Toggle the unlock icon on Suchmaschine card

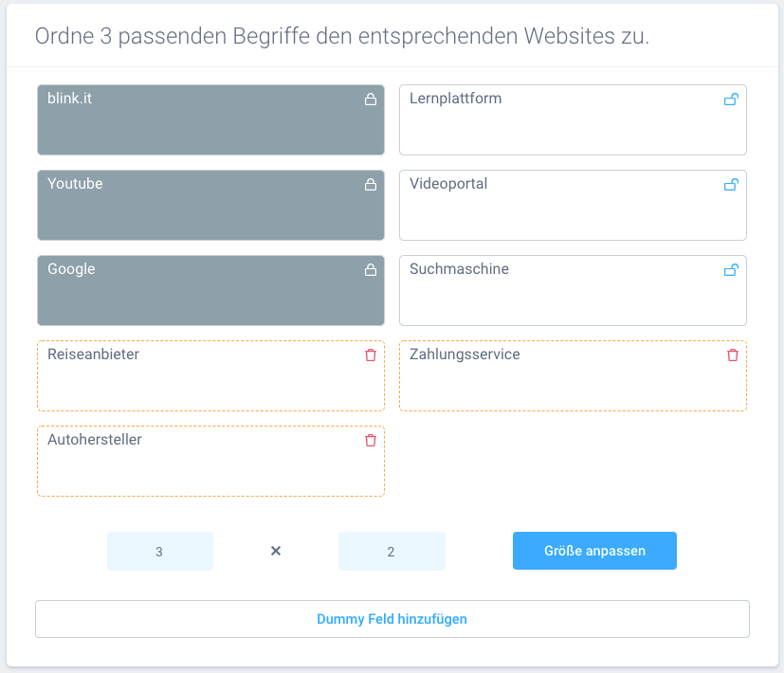(731, 270)
